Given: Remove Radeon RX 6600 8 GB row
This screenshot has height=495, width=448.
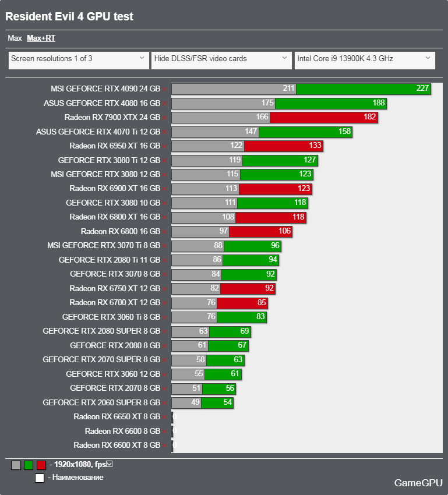Looking at the screenshot, I should (164, 432).
